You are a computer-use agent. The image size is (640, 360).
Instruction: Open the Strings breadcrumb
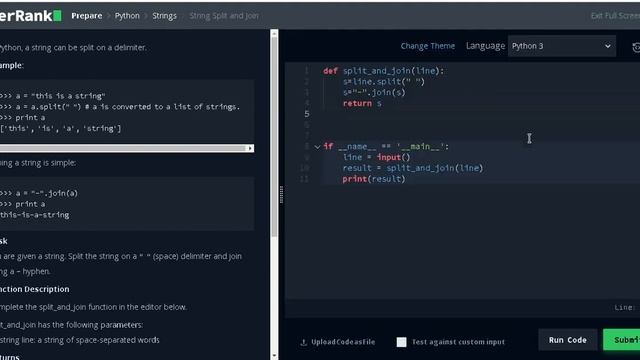(x=164, y=16)
